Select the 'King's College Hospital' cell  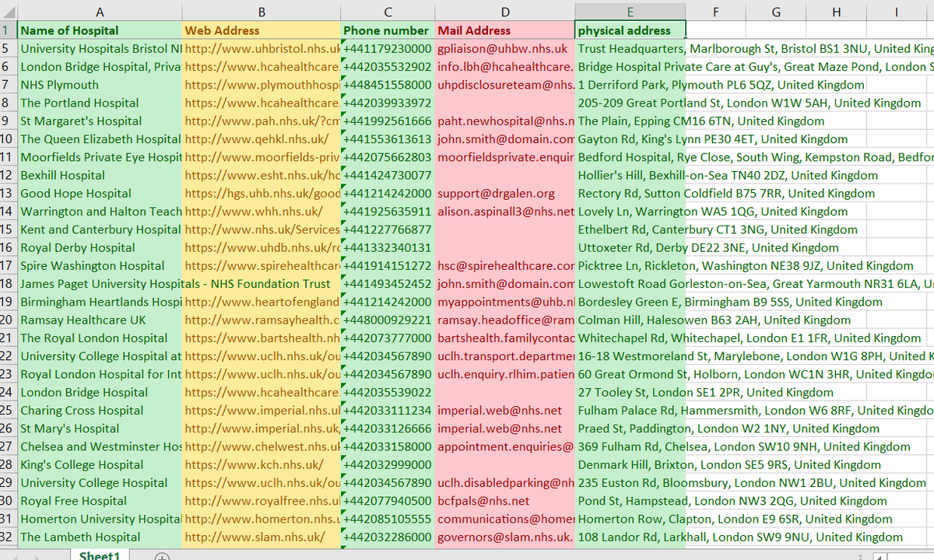click(x=99, y=464)
